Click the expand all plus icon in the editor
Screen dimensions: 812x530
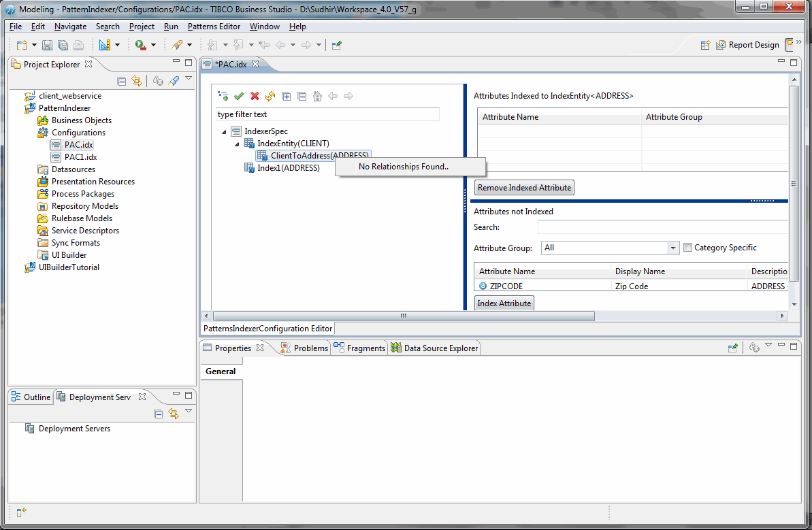tap(287, 96)
